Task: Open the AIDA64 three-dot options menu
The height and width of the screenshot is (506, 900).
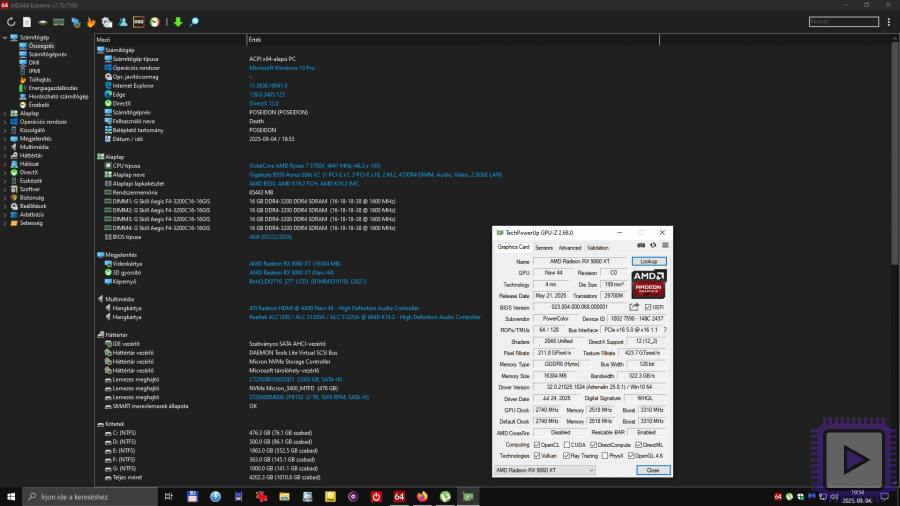Action: [889, 22]
